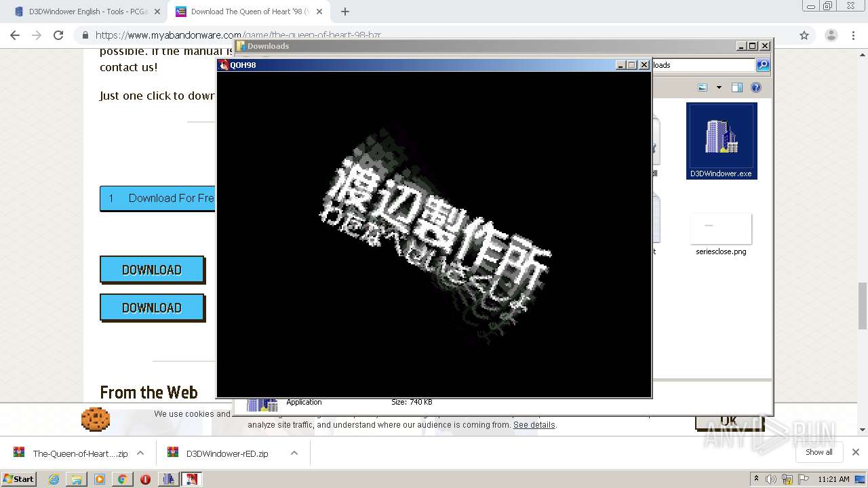Open a new Chrome tab
The image size is (868, 488).
(x=345, y=12)
